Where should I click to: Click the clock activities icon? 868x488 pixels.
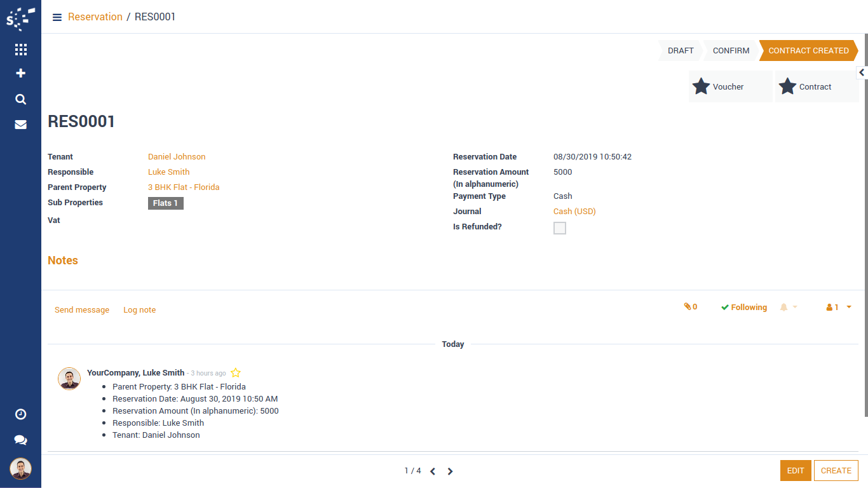click(20, 414)
